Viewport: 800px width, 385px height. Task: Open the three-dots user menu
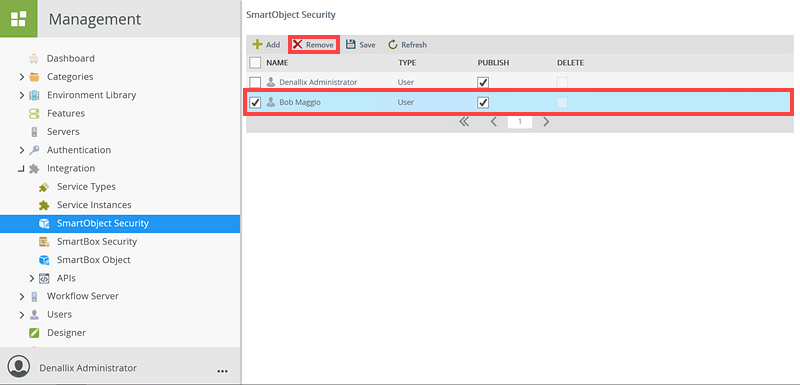222,372
